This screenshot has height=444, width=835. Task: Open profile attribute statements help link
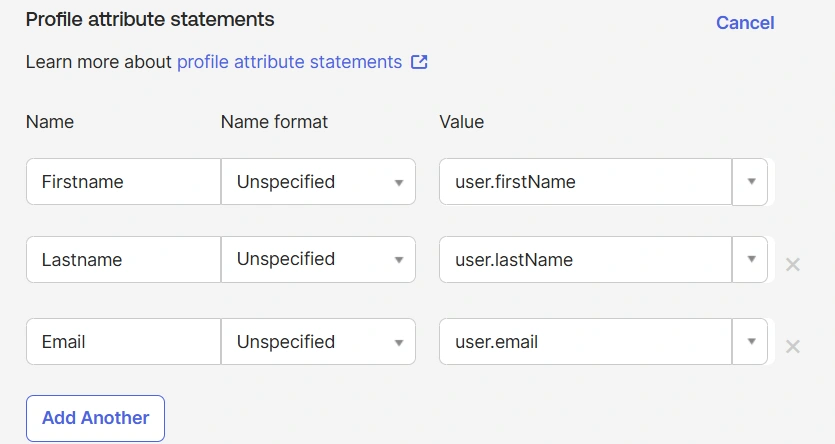coord(289,62)
